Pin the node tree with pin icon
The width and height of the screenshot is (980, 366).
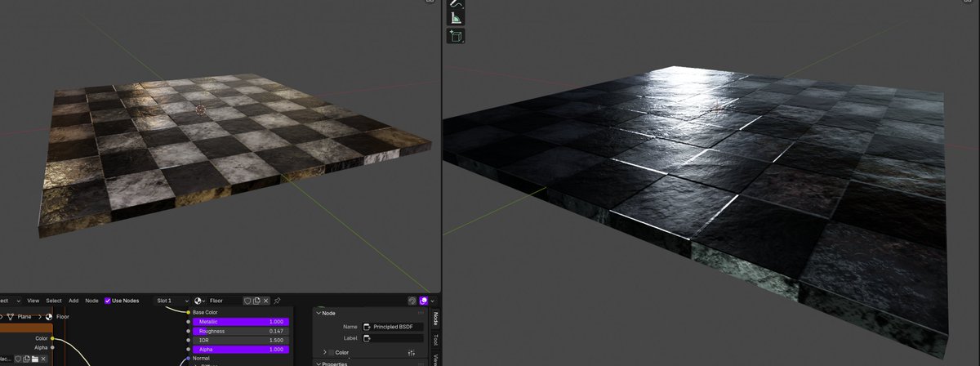pos(277,301)
